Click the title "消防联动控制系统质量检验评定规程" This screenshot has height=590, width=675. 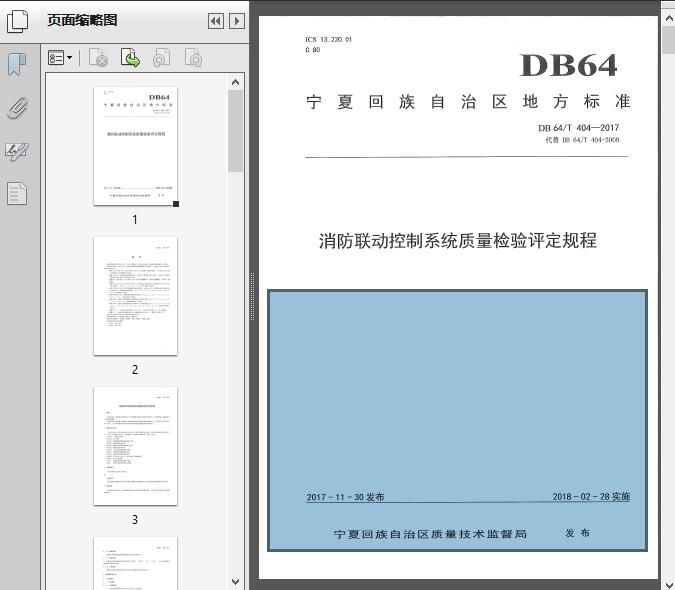pos(458,241)
